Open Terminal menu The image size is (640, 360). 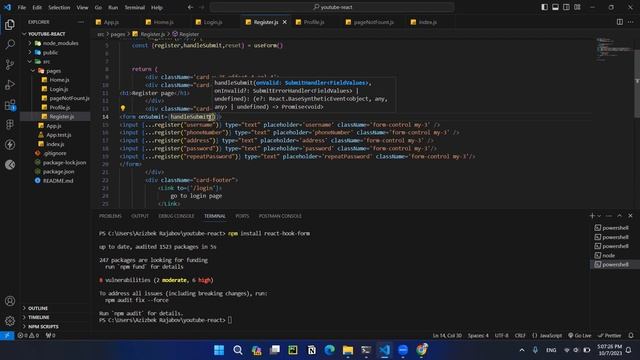135,7
